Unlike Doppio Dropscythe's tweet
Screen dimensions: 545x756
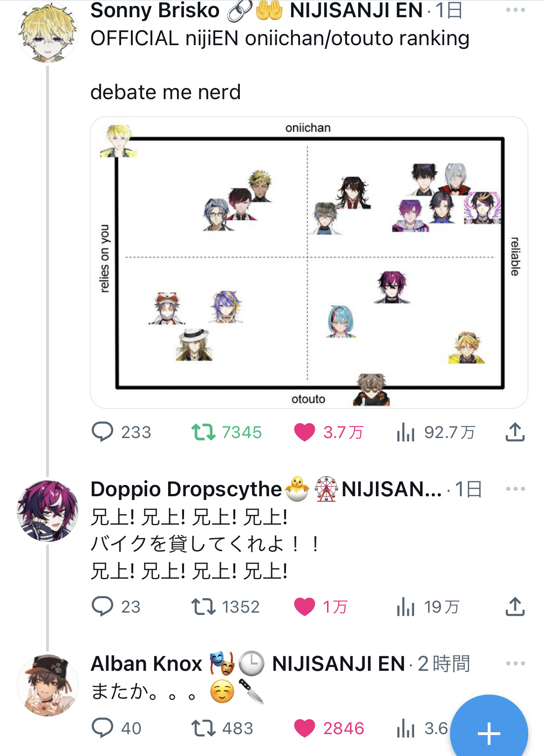pyautogui.click(x=321, y=607)
